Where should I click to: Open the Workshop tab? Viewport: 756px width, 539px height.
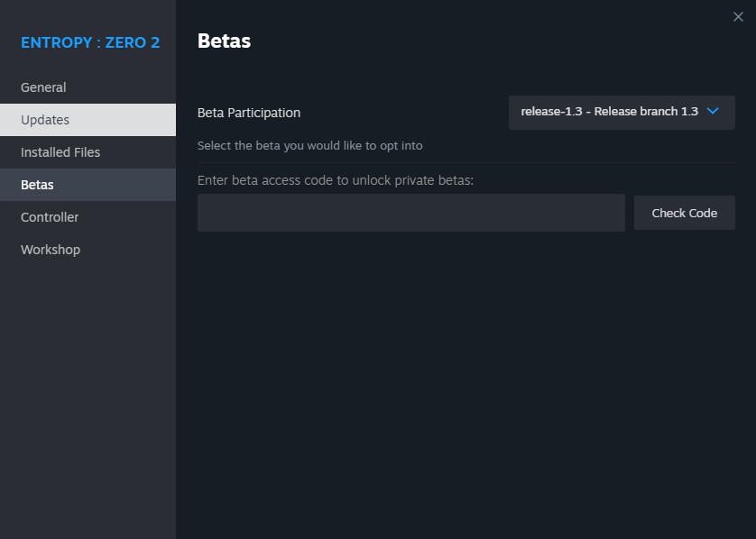(51, 250)
